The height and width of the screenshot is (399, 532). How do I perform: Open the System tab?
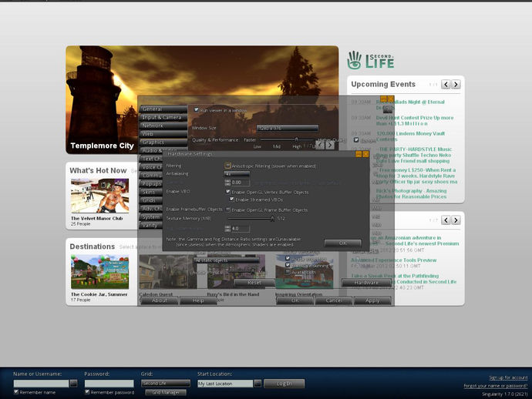coord(151,217)
